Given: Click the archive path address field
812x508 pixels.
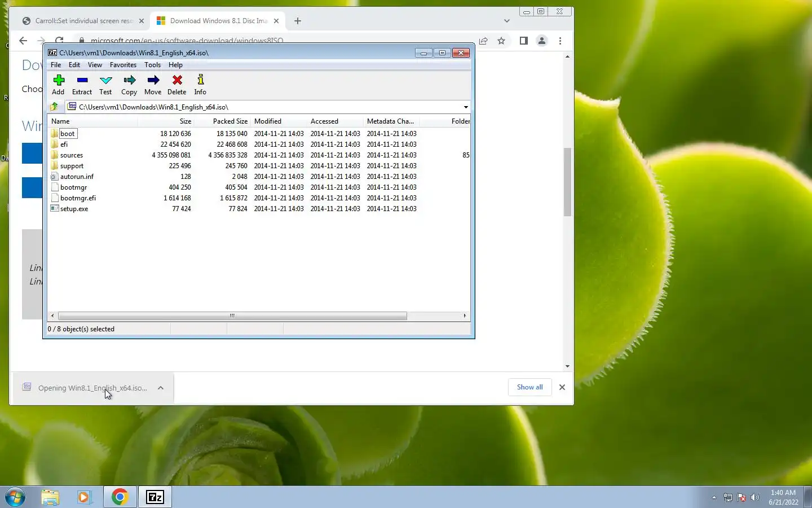Looking at the screenshot, I should point(264,107).
